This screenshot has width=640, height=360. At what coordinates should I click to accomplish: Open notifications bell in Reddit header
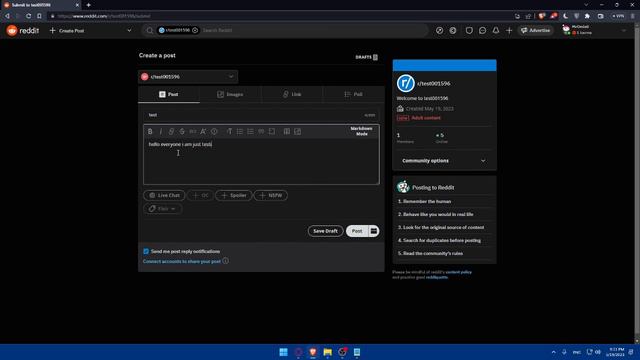click(496, 31)
